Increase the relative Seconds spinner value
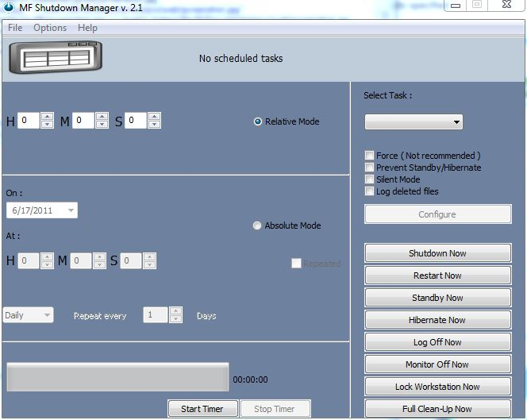The width and height of the screenshot is (527, 420). click(154, 117)
